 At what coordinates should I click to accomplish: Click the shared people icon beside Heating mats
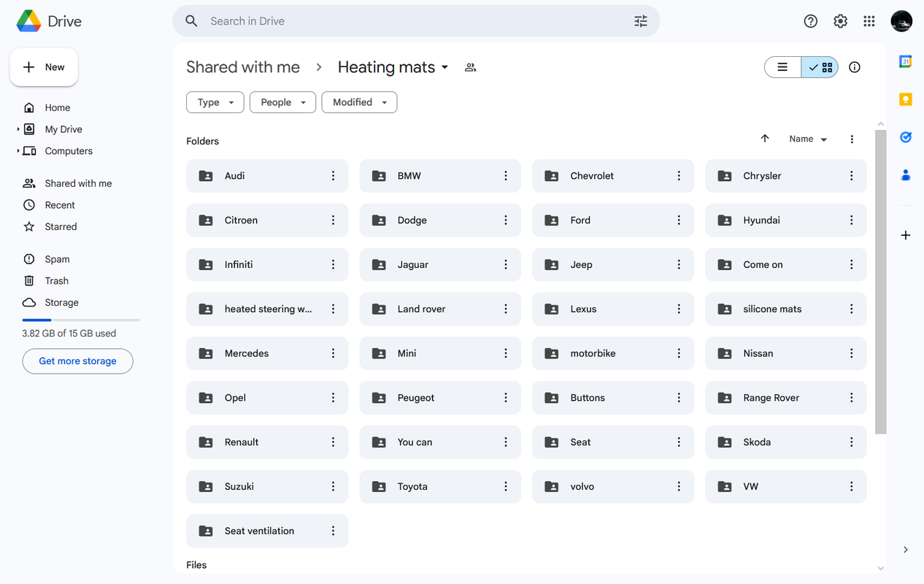click(471, 67)
